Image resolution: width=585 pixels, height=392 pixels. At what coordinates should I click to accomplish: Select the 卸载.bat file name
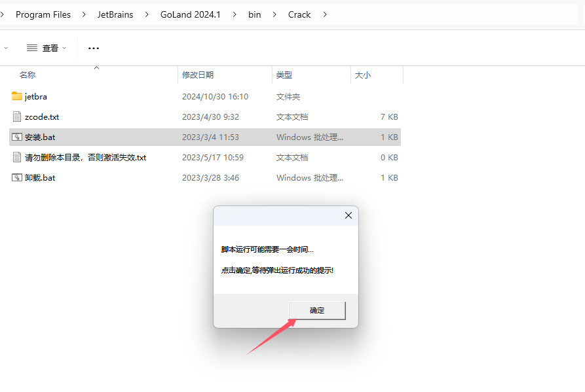click(x=40, y=178)
